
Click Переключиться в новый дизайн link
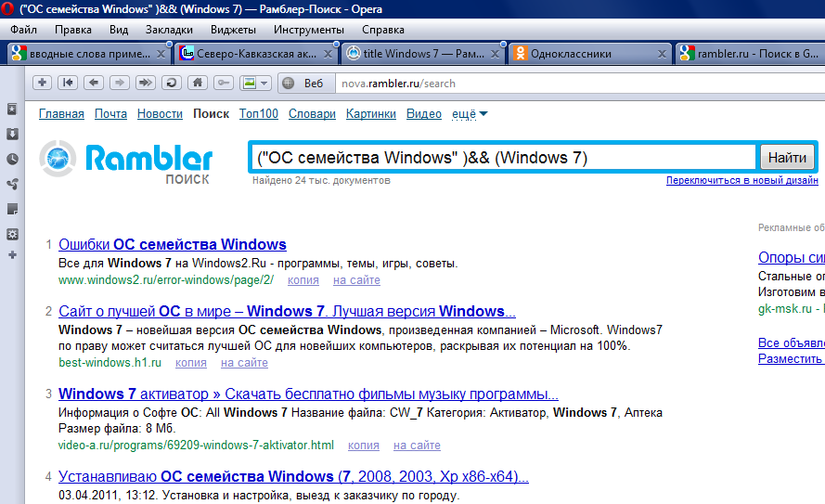coord(741,180)
